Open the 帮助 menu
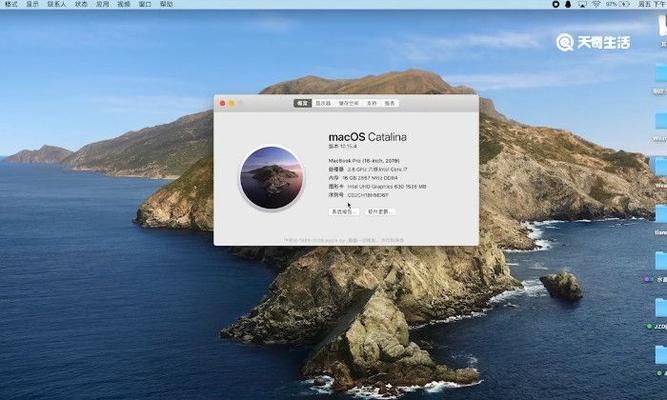 tap(166, 4)
